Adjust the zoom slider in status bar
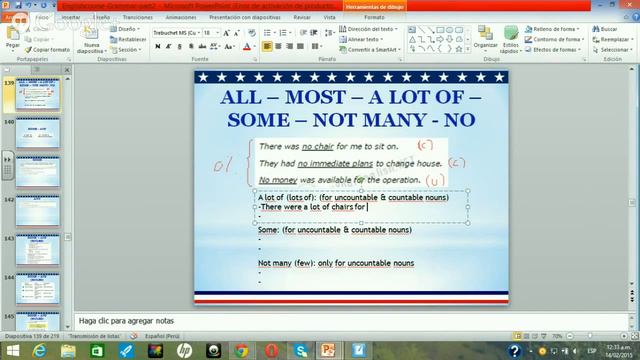 pos(590,336)
